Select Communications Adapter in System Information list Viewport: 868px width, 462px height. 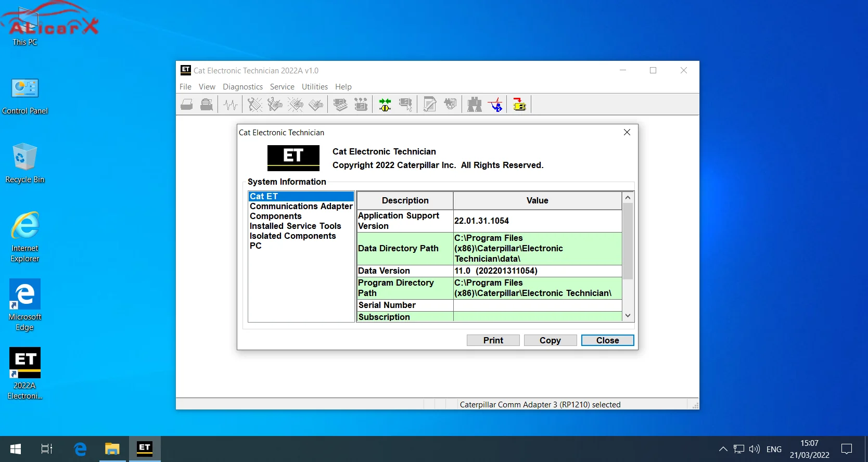[301, 206]
